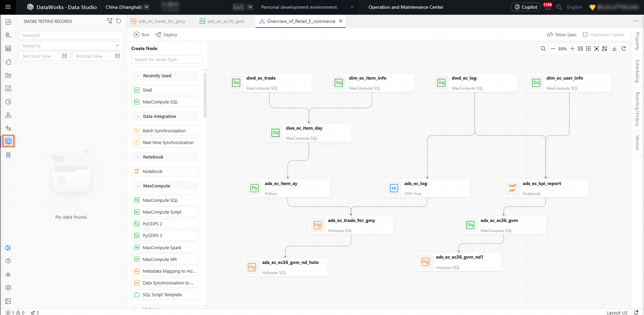Open the notifications bell with 1199 badge

[x=548, y=7]
